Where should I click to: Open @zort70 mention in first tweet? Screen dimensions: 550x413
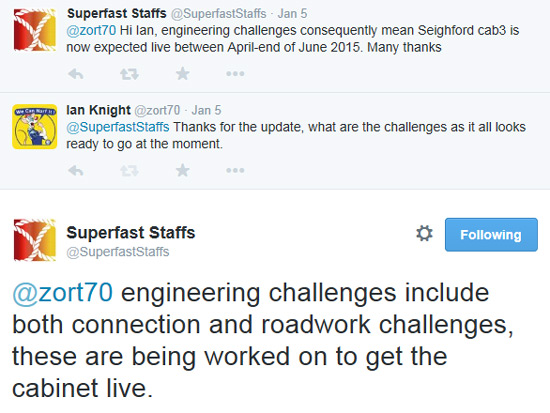91,31
